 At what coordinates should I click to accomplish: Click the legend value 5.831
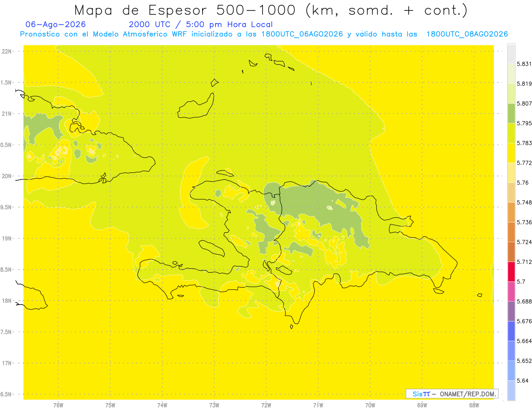click(524, 64)
